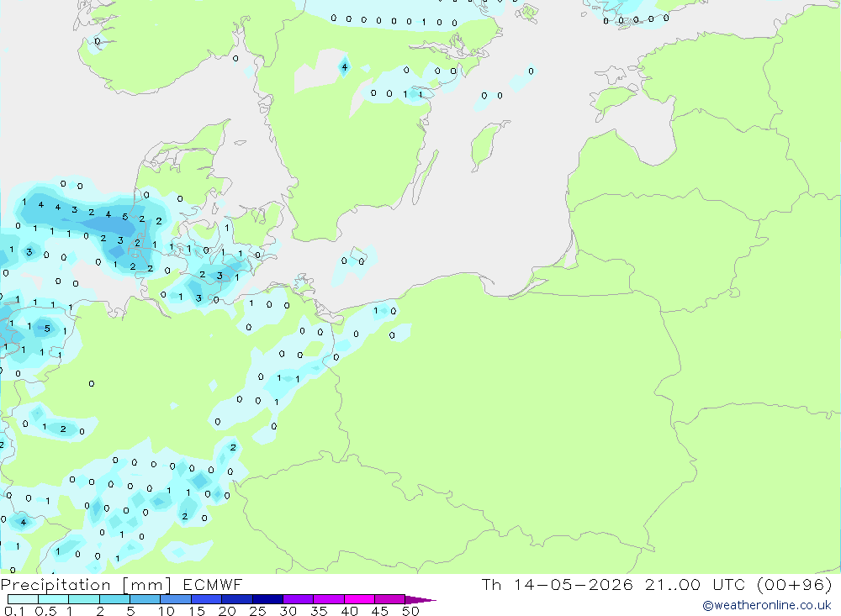
Task: Select the 10–15 mm legend swatch
Action: click(176, 599)
